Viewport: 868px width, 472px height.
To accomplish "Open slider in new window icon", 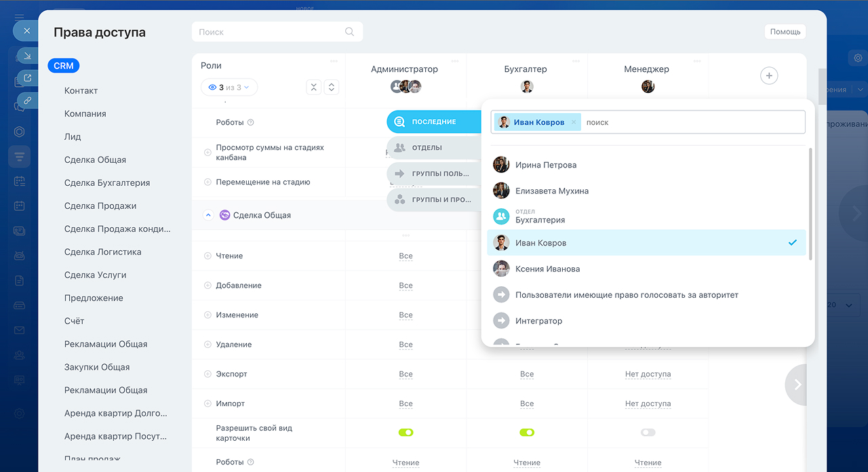I will coord(27,78).
